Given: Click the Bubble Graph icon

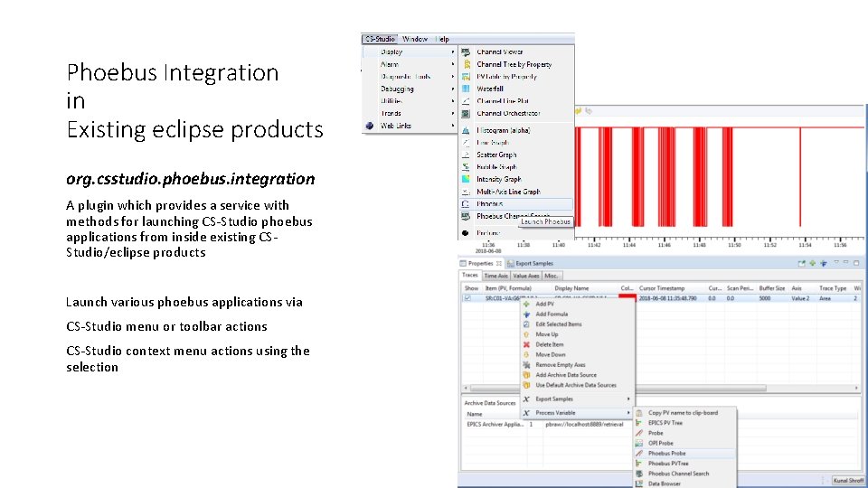Looking at the screenshot, I should 466,166.
